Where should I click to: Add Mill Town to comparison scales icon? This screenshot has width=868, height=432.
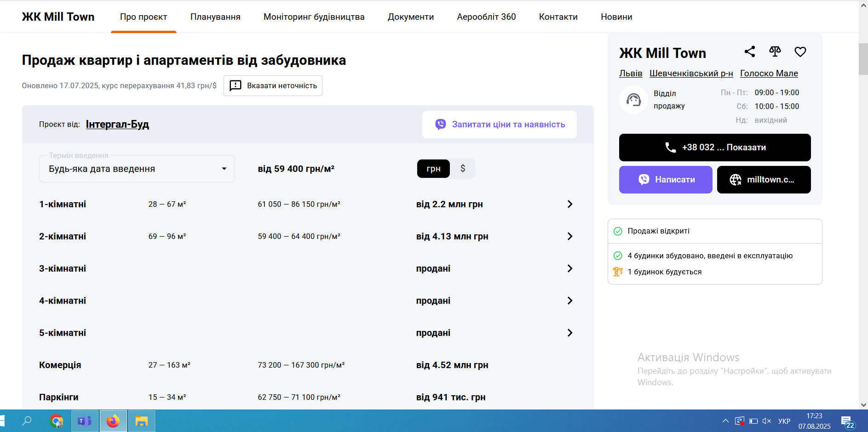coord(775,51)
